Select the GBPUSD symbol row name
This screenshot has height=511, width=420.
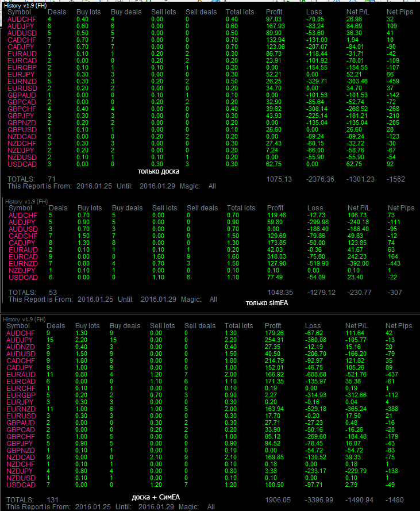point(22,130)
